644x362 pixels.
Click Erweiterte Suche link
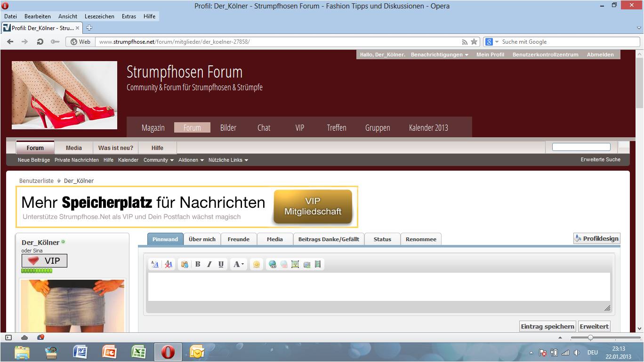tap(600, 159)
